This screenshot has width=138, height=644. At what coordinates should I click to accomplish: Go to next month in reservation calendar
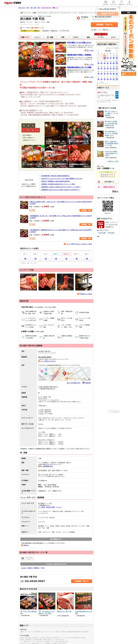tap(117, 51)
